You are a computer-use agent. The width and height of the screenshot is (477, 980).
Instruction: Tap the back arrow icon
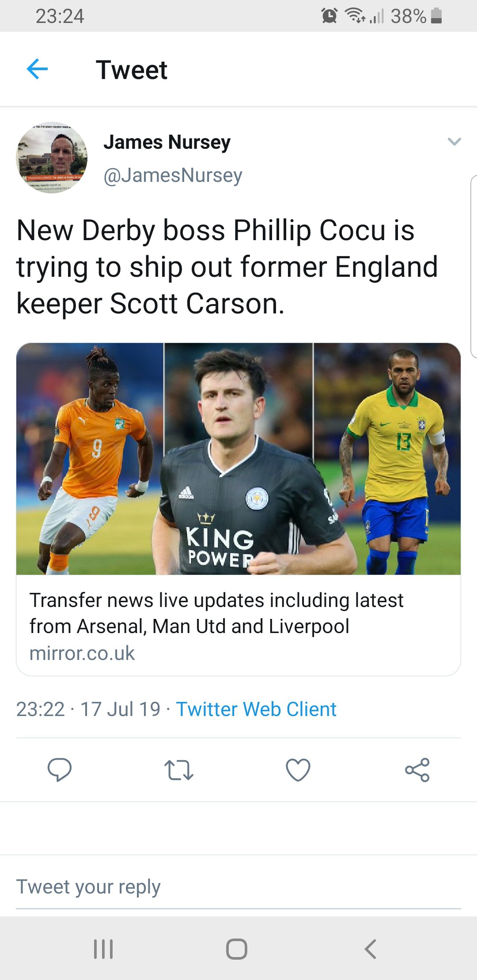(37, 69)
